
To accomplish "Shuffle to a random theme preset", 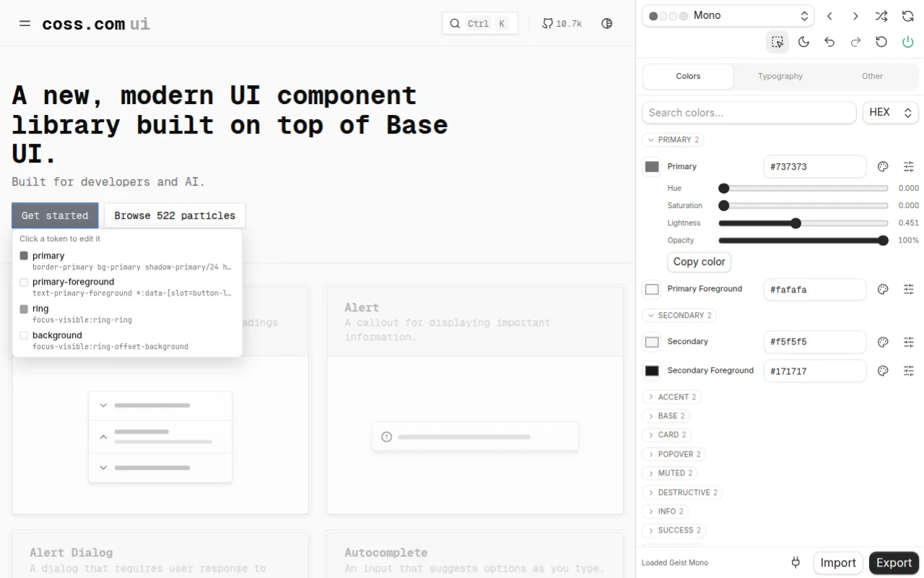I will [x=881, y=16].
